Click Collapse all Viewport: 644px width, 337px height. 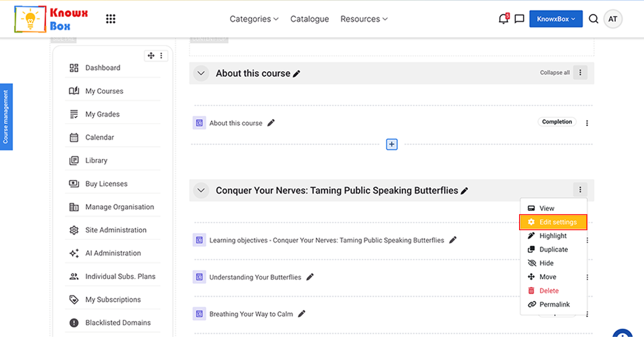pyautogui.click(x=555, y=73)
